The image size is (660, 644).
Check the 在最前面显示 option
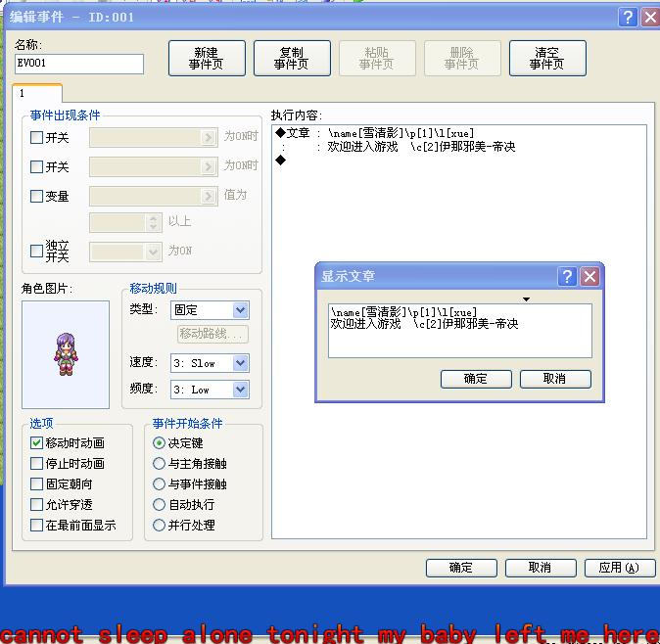(36, 525)
